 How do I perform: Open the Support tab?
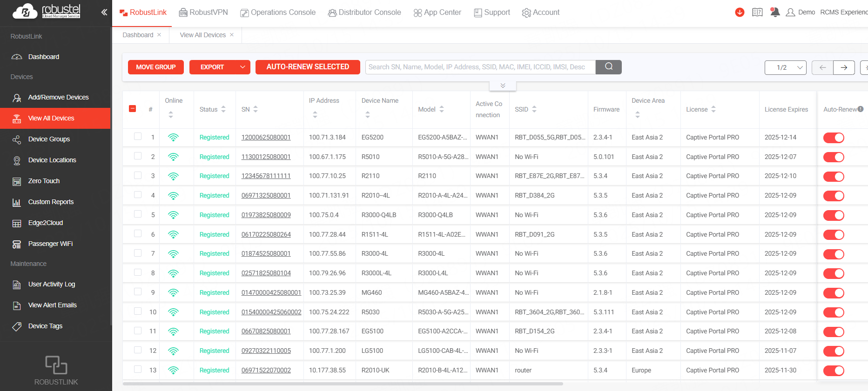[x=492, y=13]
